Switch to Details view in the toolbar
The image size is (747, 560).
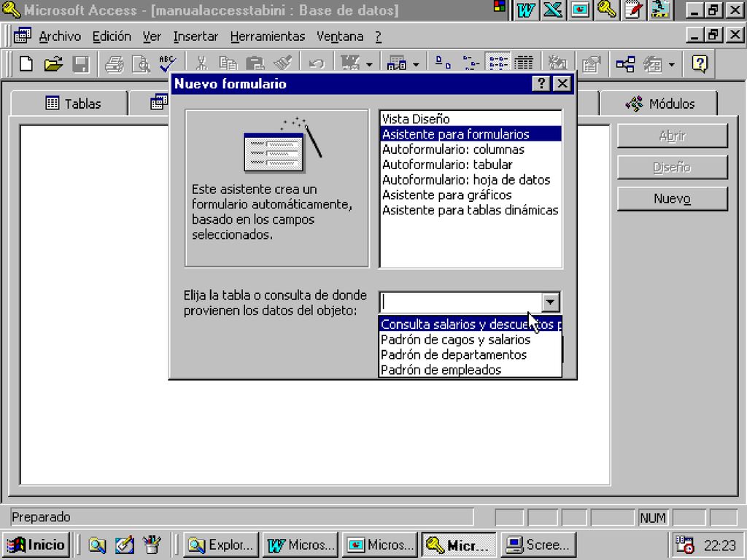[x=524, y=63]
